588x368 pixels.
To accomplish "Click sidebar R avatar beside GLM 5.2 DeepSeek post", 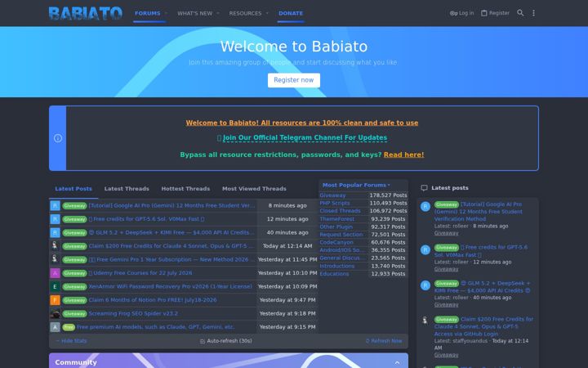I will (x=425, y=285).
